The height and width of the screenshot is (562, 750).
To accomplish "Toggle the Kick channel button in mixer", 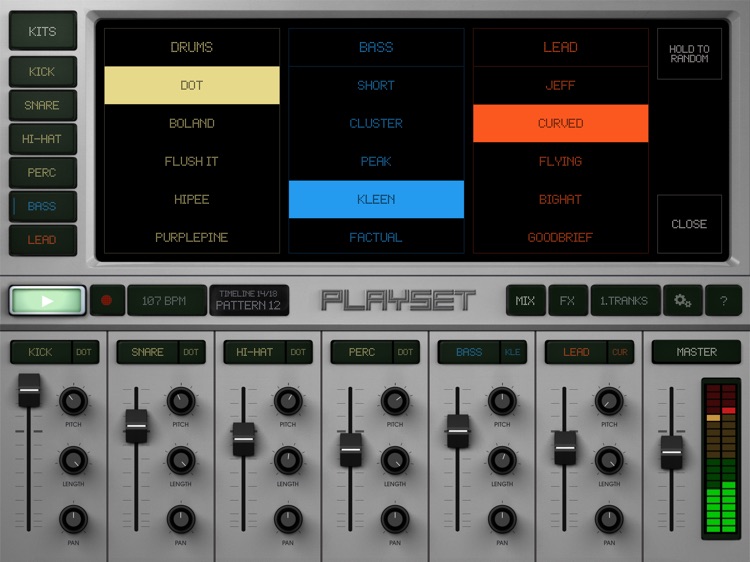I will (41, 352).
